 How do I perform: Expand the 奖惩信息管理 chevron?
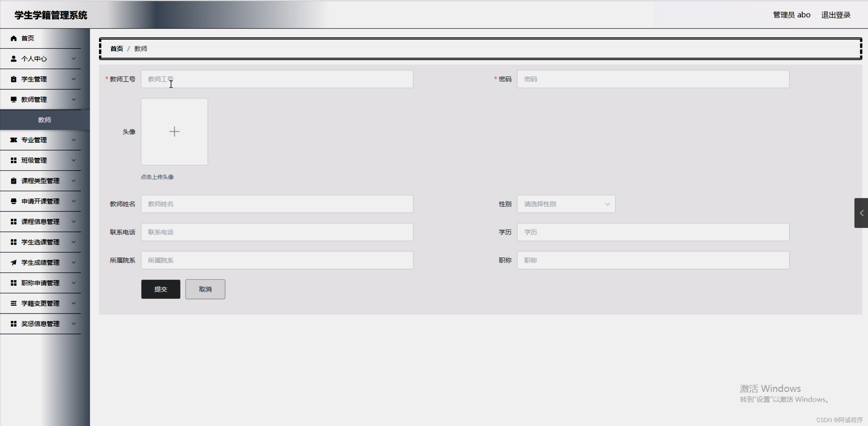tap(74, 324)
